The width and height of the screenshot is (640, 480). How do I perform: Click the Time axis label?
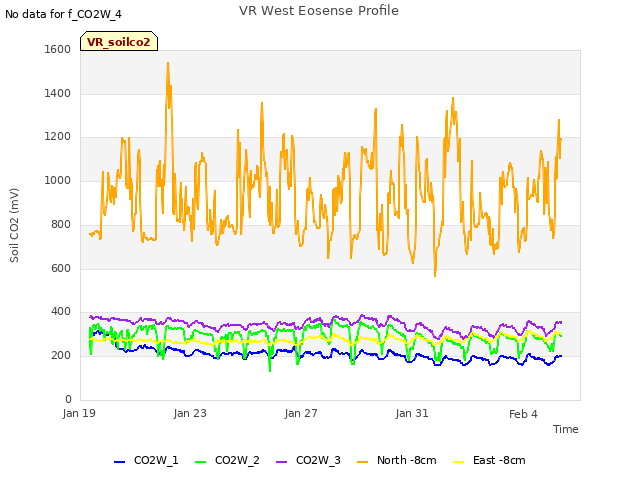[566, 429]
